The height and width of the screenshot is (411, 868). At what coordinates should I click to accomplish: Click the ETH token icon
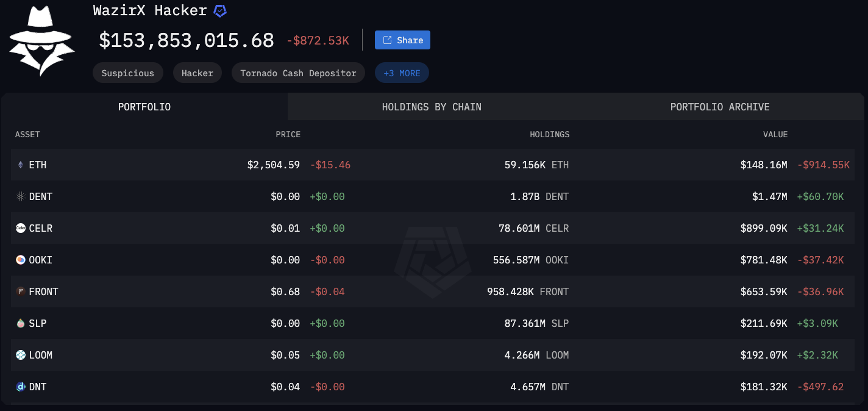pyautogui.click(x=20, y=165)
